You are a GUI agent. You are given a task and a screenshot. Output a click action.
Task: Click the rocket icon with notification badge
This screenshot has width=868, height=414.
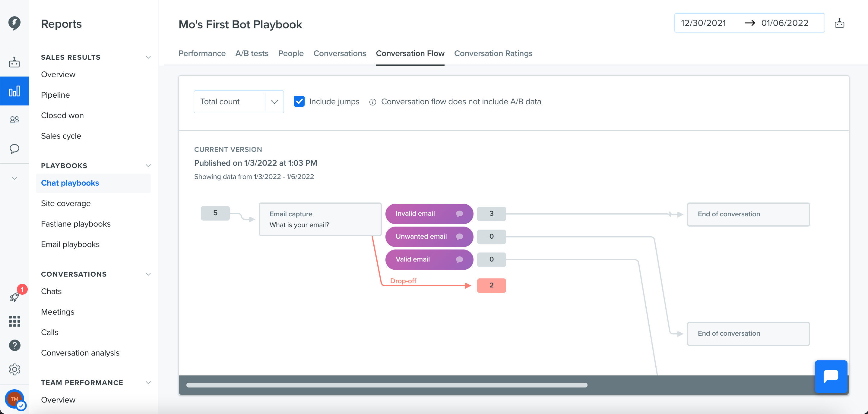tap(15, 296)
